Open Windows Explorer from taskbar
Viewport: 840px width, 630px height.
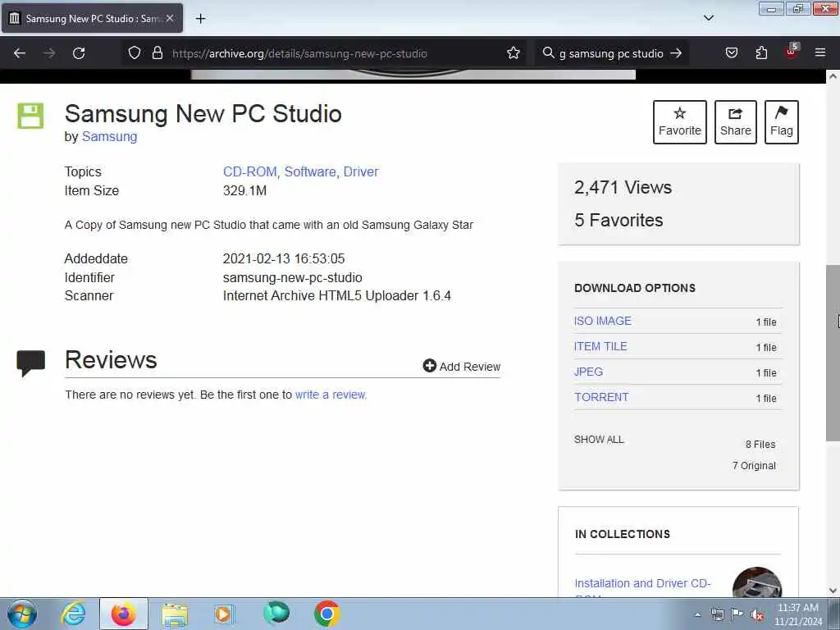pos(175,614)
